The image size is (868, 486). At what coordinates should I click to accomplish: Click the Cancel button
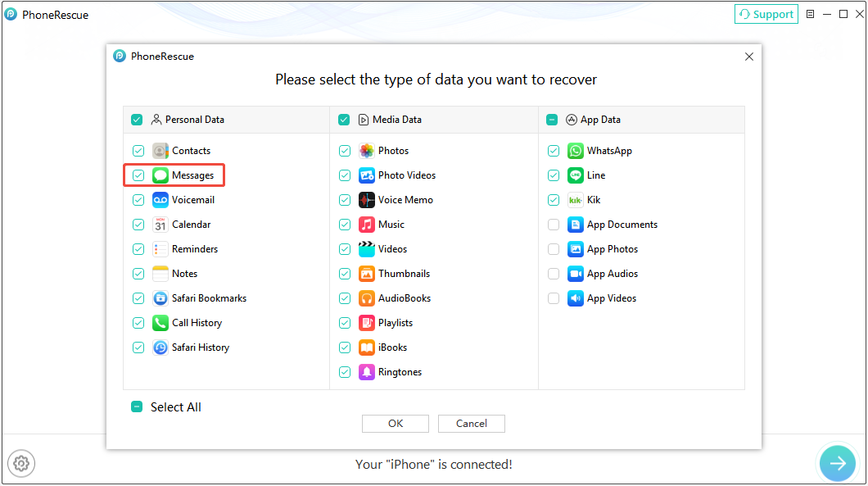(x=471, y=424)
